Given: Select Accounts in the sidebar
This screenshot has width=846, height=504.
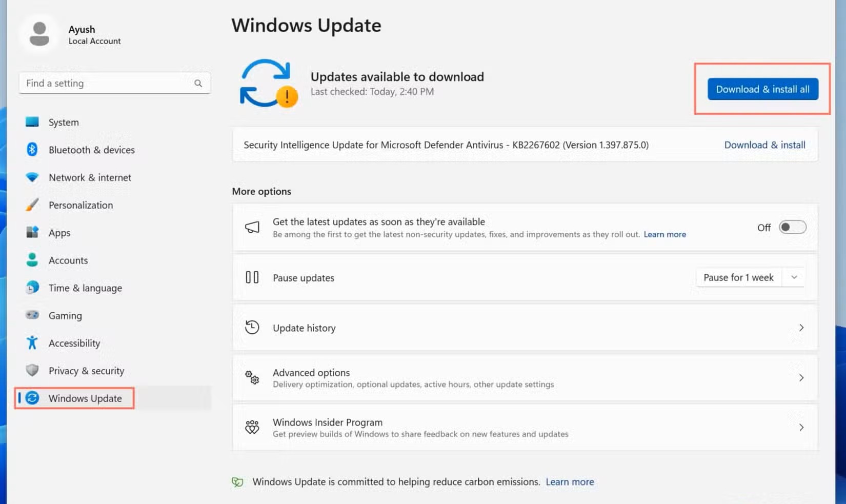Looking at the screenshot, I should click(x=68, y=260).
